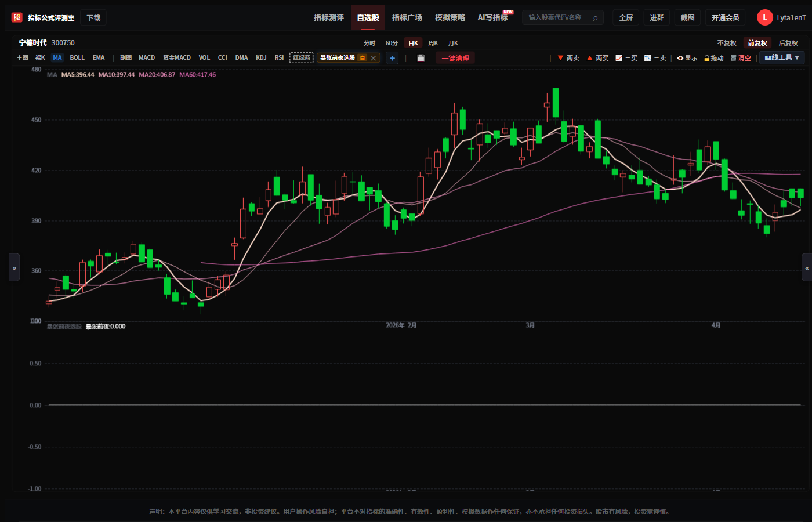The height and width of the screenshot is (522, 812).
Task: Close the 暴涨前夜选股 indicator tag
Action: pyautogui.click(x=374, y=58)
